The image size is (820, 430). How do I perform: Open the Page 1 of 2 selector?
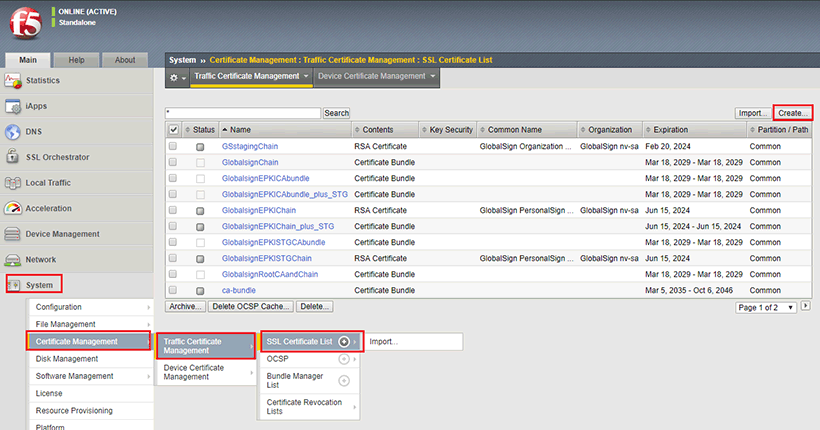(766, 308)
